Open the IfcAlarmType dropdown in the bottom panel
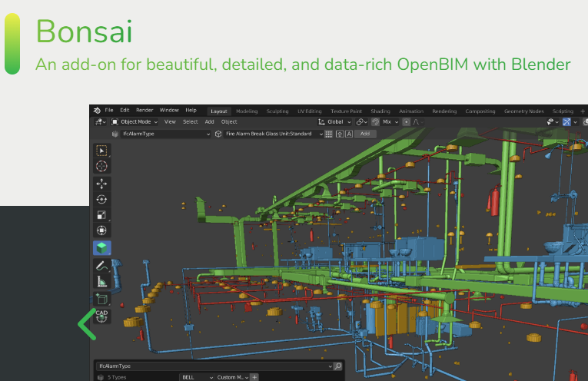 click(214, 366)
